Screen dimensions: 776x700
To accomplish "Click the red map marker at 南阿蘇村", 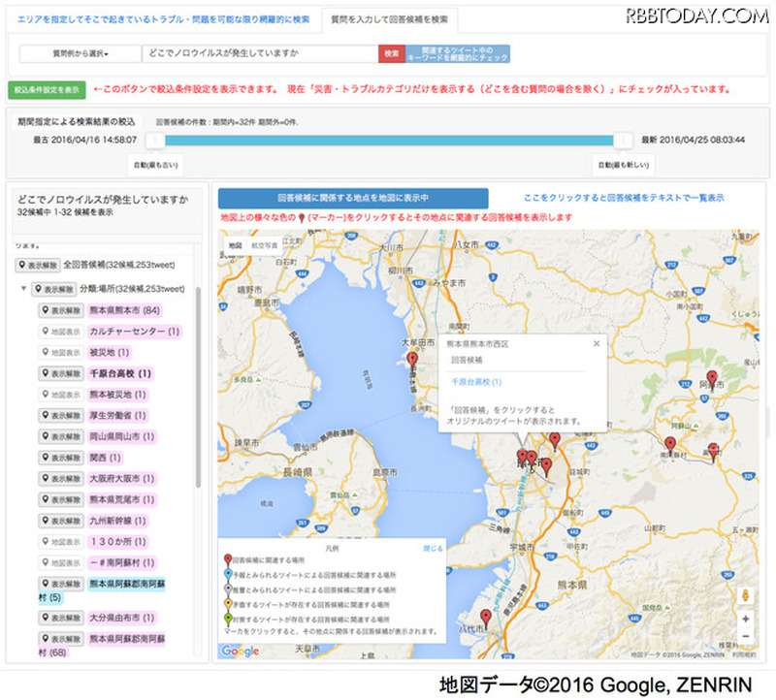I will [670, 444].
